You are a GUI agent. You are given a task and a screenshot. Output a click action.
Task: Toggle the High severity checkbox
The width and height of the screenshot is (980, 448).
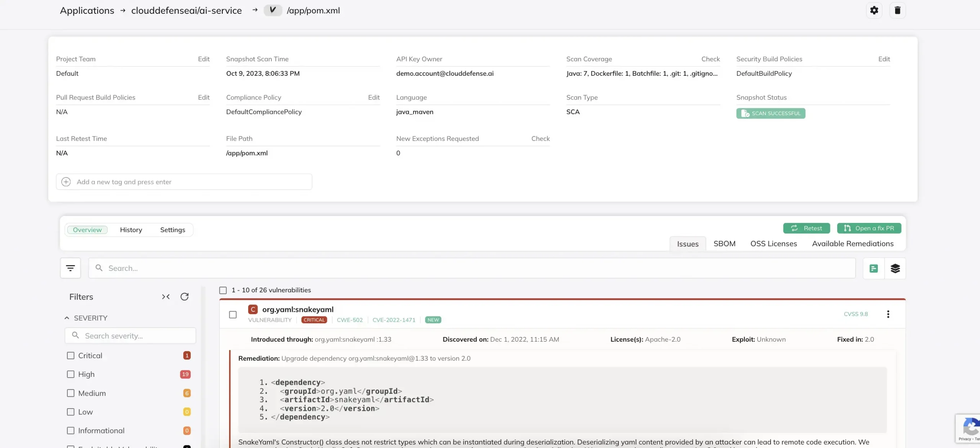(70, 374)
